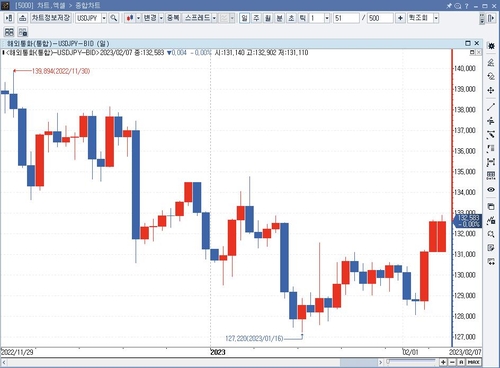
Task: Select the 주 (weekly) period toggle
Action: click(256, 18)
